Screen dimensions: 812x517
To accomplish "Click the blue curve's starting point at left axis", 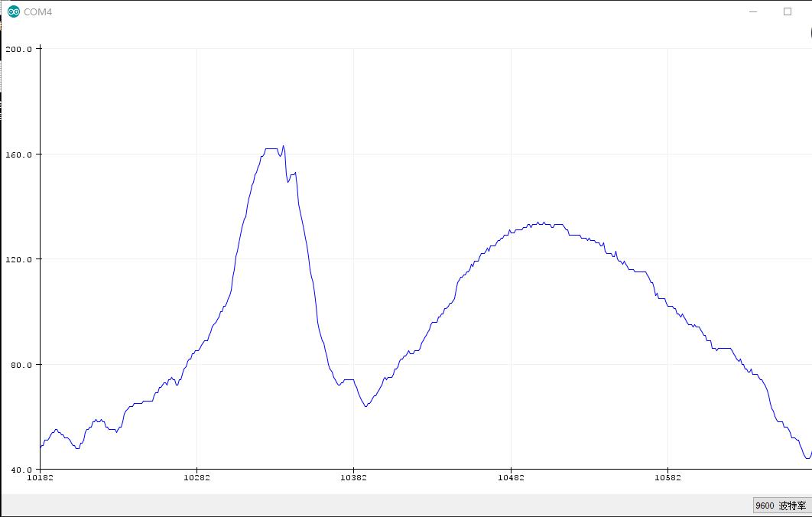I will (41, 447).
